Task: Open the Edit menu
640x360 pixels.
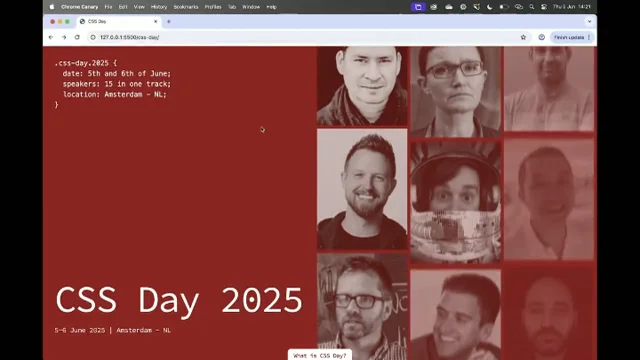Action: [x=123, y=7]
